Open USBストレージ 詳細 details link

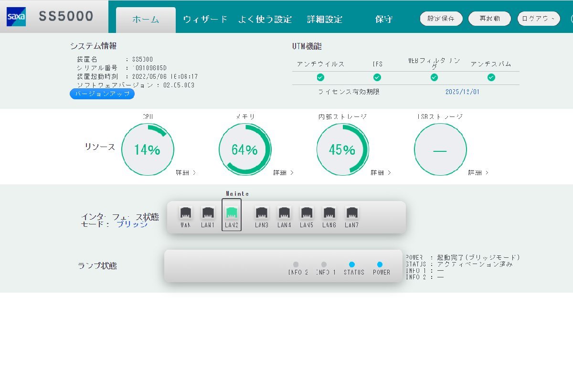[478, 172]
